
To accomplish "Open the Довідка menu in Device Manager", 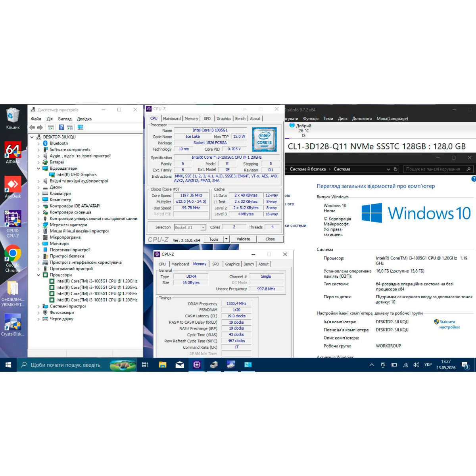I will [x=84, y=119].
